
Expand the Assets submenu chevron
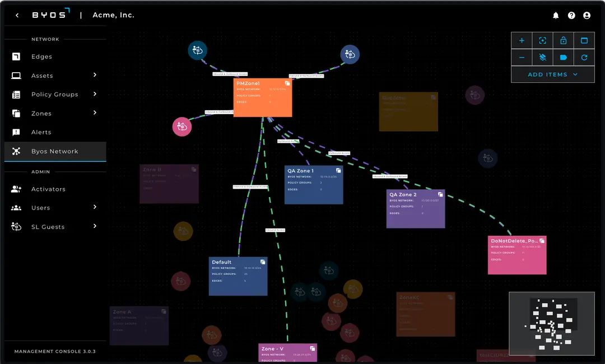pyautogui.click(x=95, y=75)
